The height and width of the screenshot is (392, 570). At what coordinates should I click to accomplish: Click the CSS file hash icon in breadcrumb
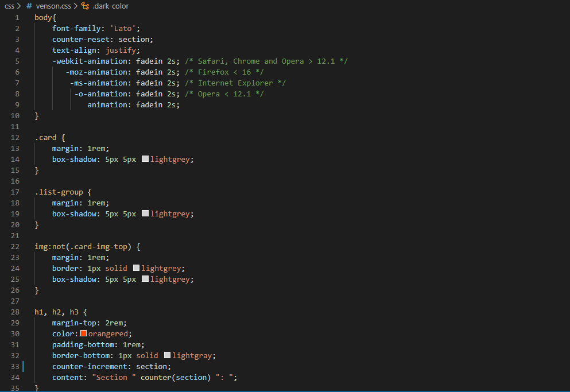(x=29, y=6)
